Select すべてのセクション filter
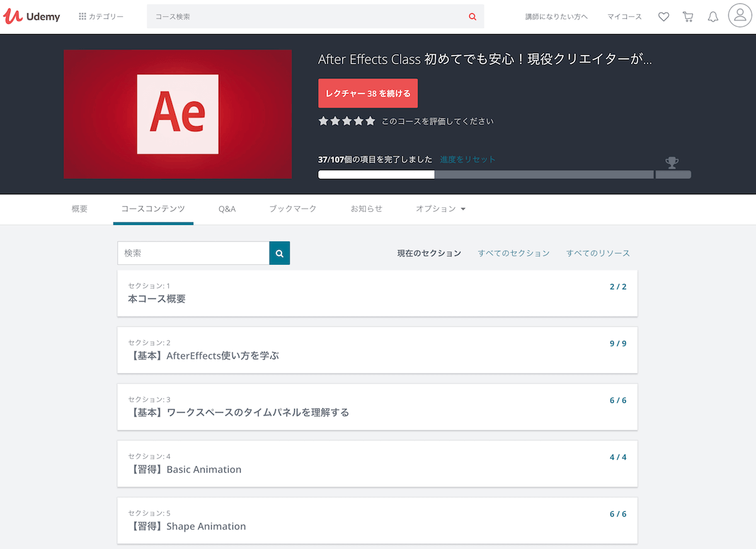 point(513,253)
